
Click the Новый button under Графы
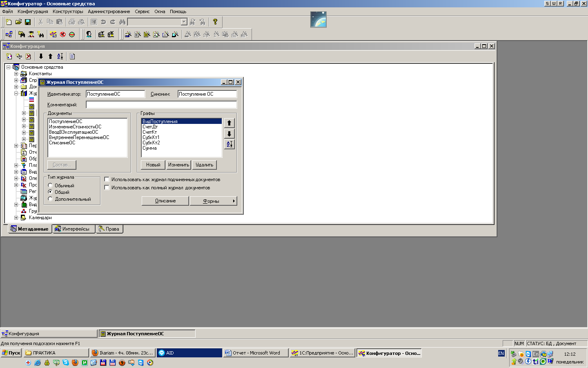pos(153,165)
